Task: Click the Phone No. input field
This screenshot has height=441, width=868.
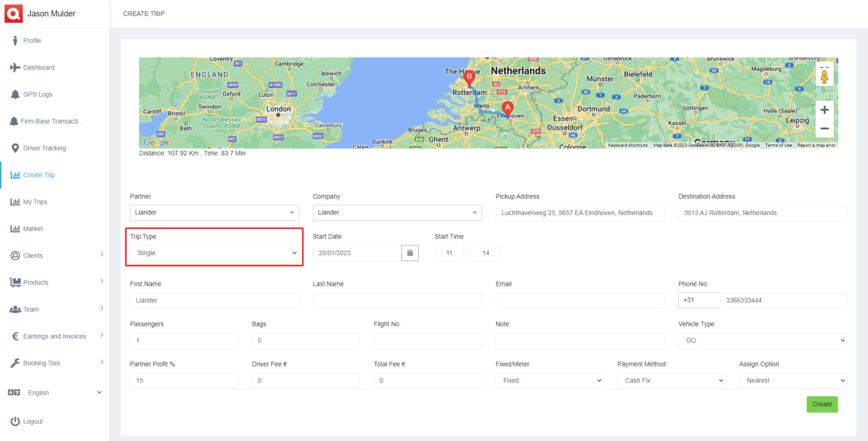Action: [783, 300]
